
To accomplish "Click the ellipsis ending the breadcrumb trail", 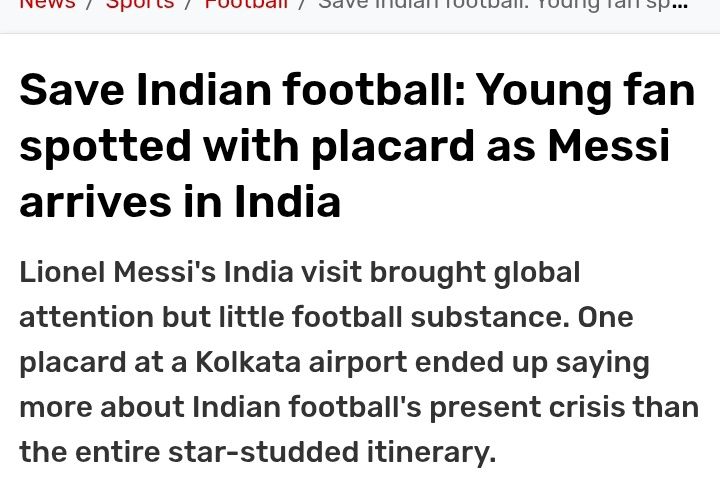I will tap(681, 5).
